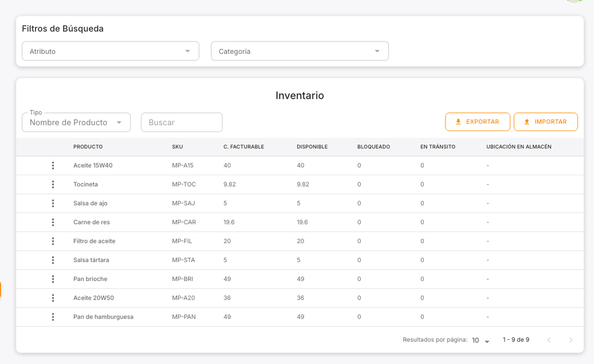This screenshot has height=364, width=594.
Task: Expand the Categoría filter dropdown
Action: coord(300,51)
